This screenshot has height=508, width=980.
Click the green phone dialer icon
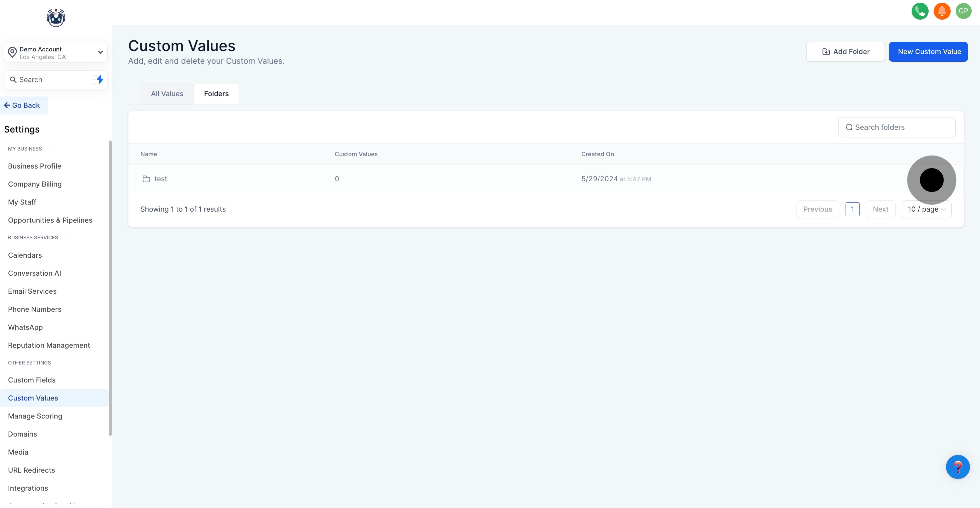point(920,11)
